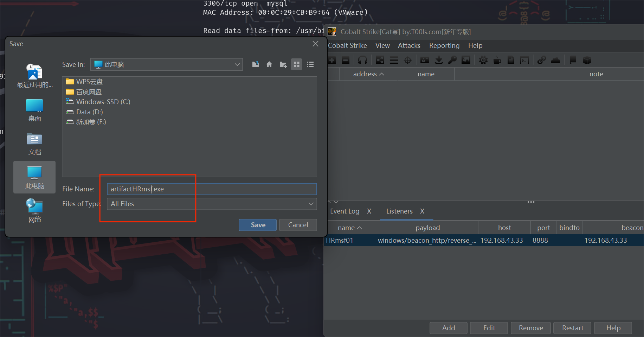Screen dimensions: 644x337
Task: Sort targets by the address column header
Action: (x=368, y=74)
